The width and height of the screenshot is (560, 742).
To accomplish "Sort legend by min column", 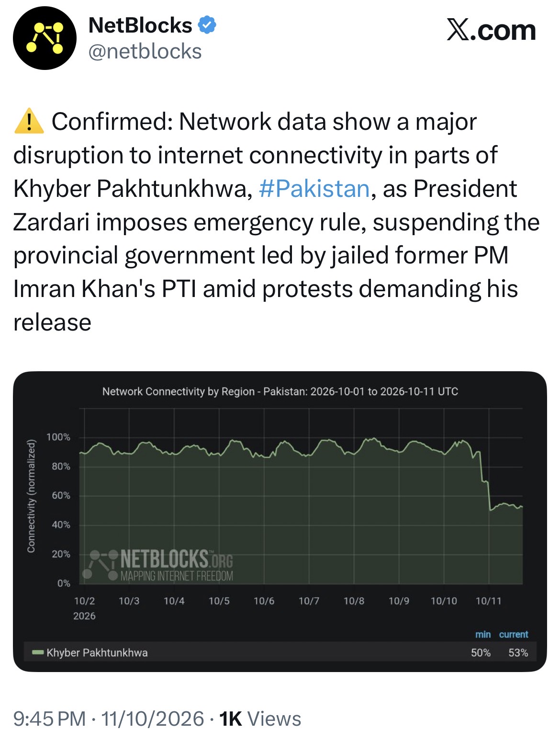I will tap(483, 634).
